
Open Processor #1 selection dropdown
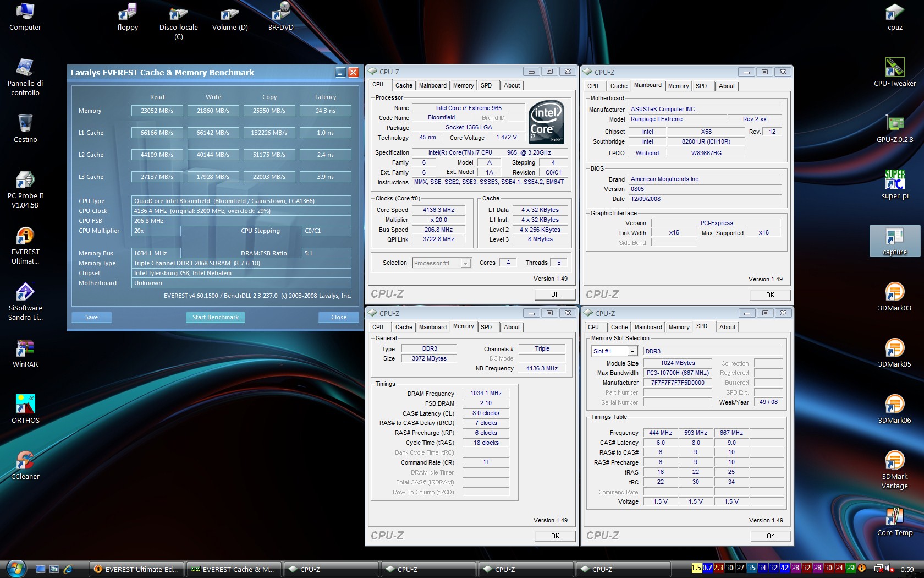442,263
